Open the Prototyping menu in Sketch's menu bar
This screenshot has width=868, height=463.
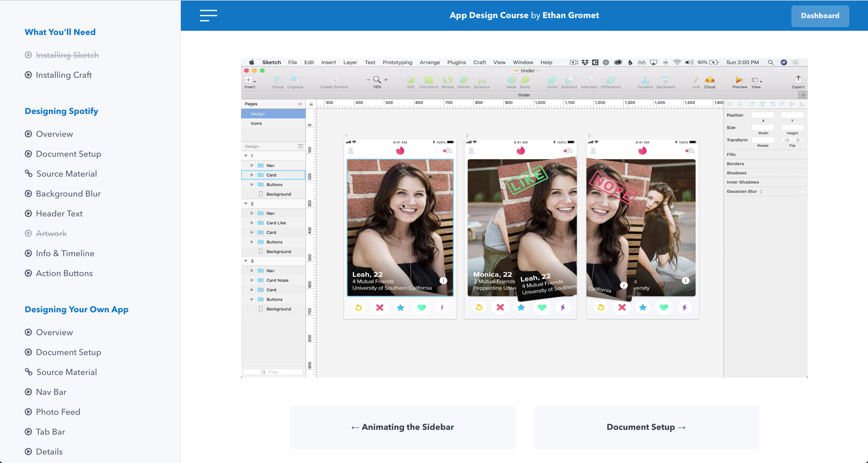click(x=397, y=62)
